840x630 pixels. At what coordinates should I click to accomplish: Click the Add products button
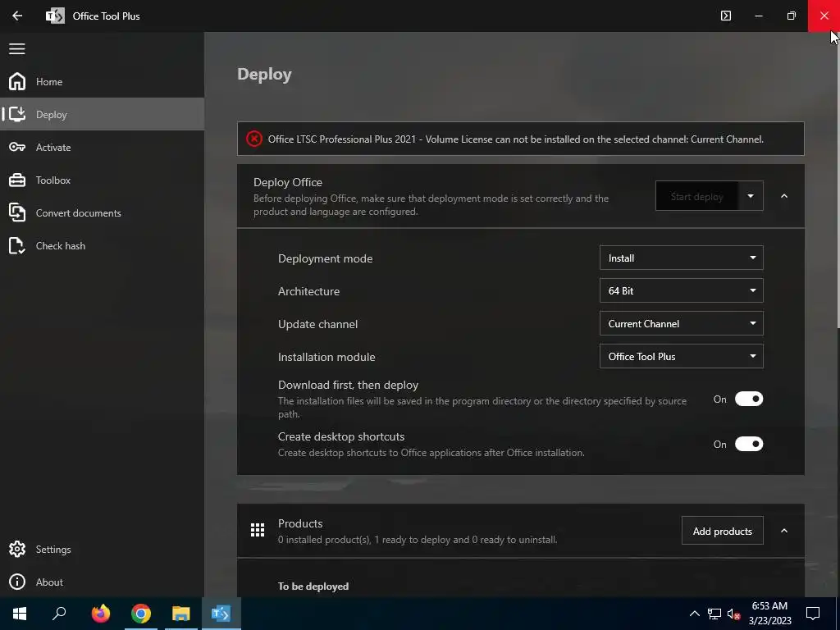click(x=722, y=531)
